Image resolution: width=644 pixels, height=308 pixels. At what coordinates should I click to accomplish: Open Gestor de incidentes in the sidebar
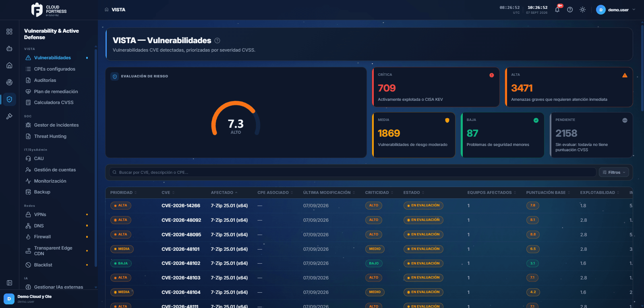(x=56, y=125)
